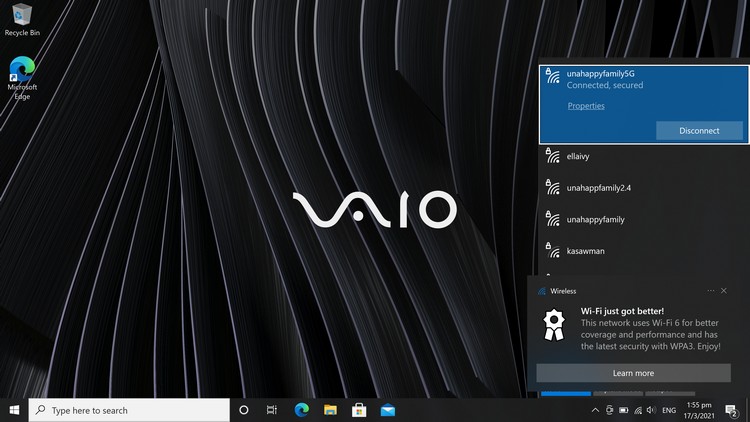
Task: Focus the 'Type here to search' box
Action: pos(129,410)
